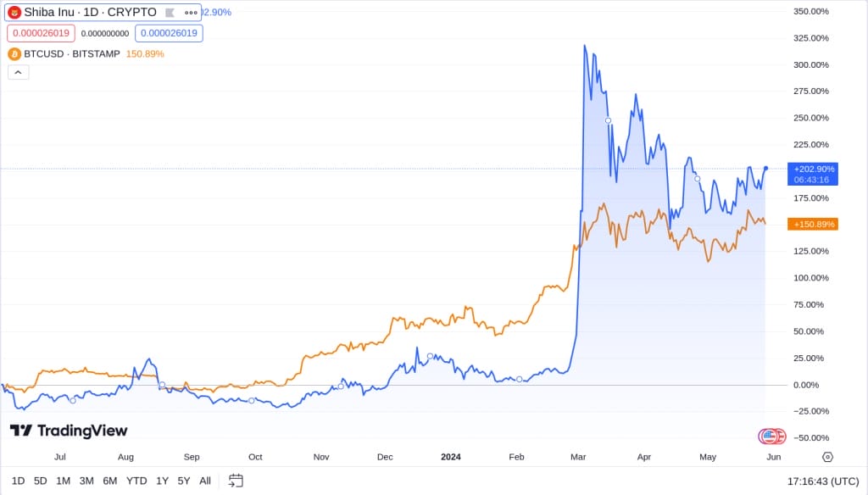Collapse the legend with the chevron arrow
This screenshot has width=868, height=495.
click(x=18, y=72)
